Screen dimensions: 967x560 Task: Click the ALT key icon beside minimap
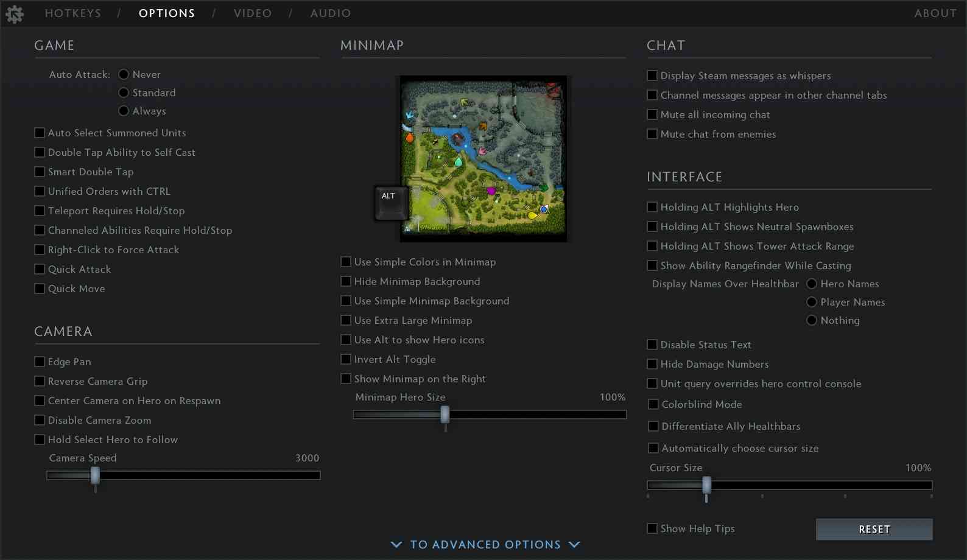click(x=390, y=203)
